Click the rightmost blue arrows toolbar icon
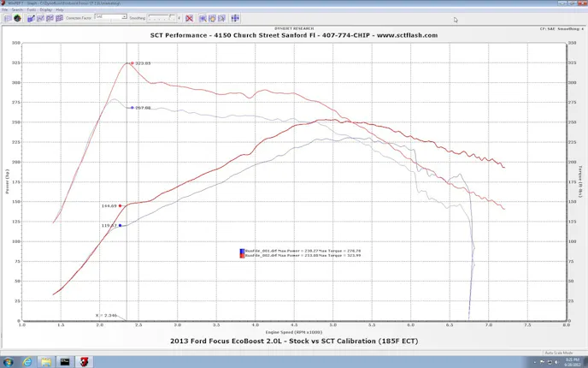The height and width of the screenshot is (368, 588). point(235,18)
